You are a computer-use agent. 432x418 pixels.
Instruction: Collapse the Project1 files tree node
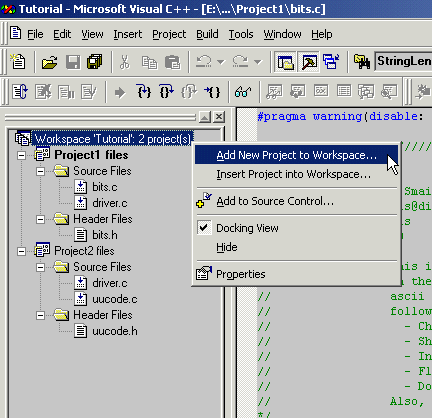tap(21, 155)
